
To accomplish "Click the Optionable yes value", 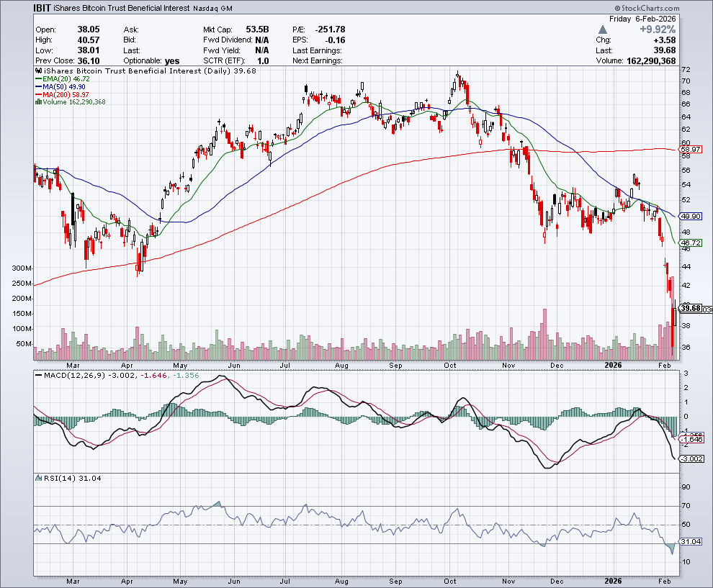I will click(172, 61).
